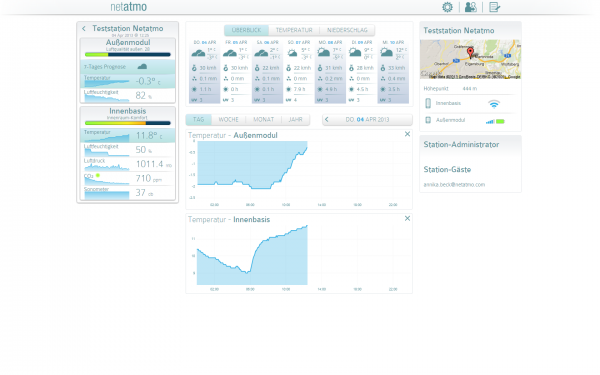The width and height of the screenshot is (600, 375).
Task: Select the WOCHE time range
Action: 228,119
